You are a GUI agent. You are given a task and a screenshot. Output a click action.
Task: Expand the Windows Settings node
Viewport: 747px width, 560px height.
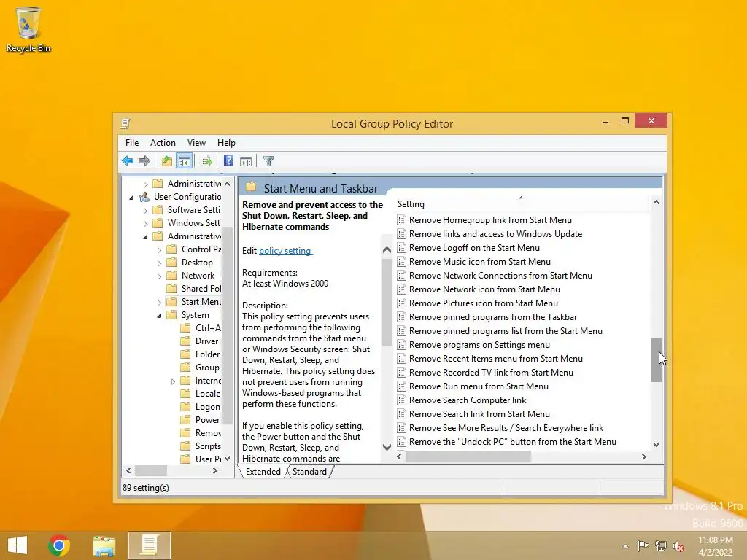pos(146,223)
